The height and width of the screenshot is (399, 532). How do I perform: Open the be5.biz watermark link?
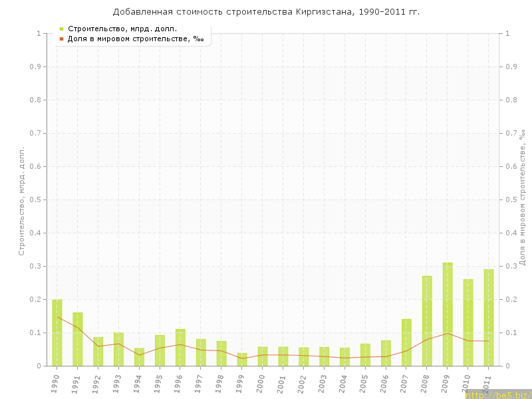coord(497,394)
